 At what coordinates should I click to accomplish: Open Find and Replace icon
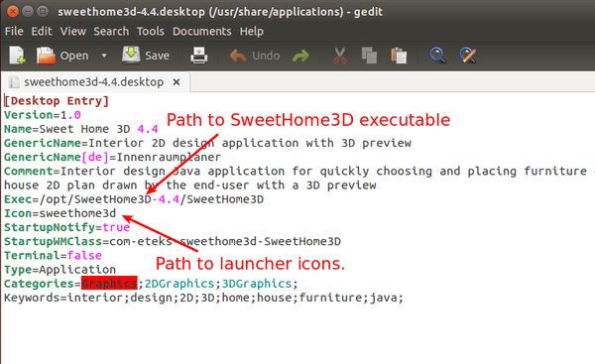tap(468, 56)
